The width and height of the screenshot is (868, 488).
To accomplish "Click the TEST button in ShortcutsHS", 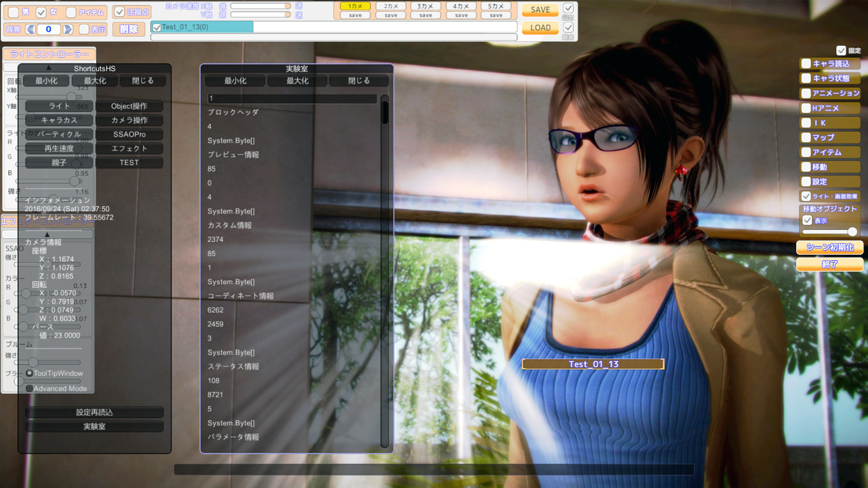I will pyautogui.click(x=129, y=162).
